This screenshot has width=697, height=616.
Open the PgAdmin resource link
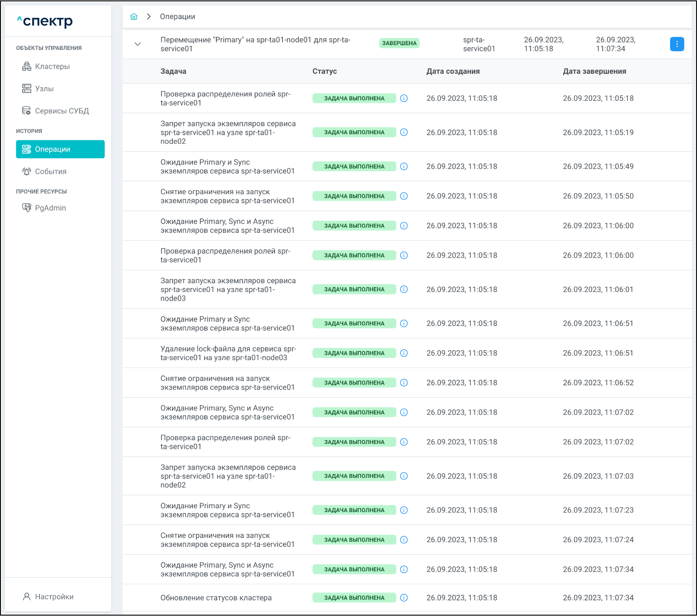(50, 208)
